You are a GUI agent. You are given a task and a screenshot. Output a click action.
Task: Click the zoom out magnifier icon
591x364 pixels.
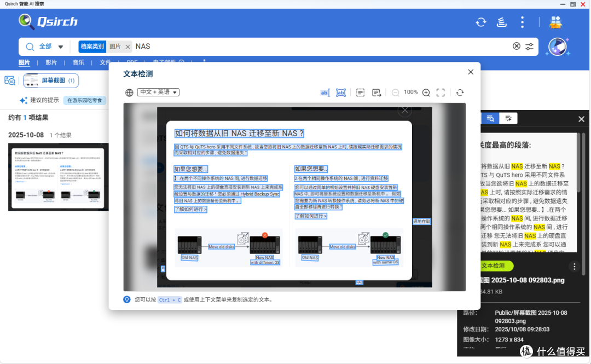click(x=396, y=93)
